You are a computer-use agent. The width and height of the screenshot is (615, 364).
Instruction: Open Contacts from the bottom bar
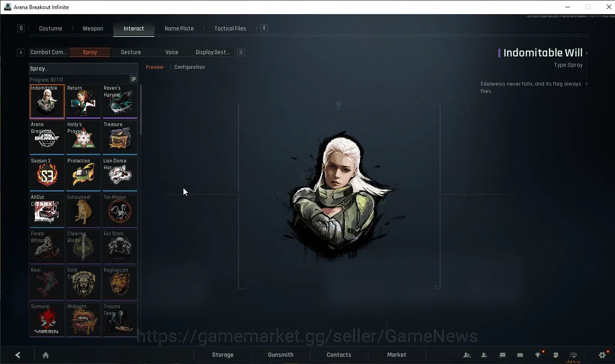(x=339, y=355)
